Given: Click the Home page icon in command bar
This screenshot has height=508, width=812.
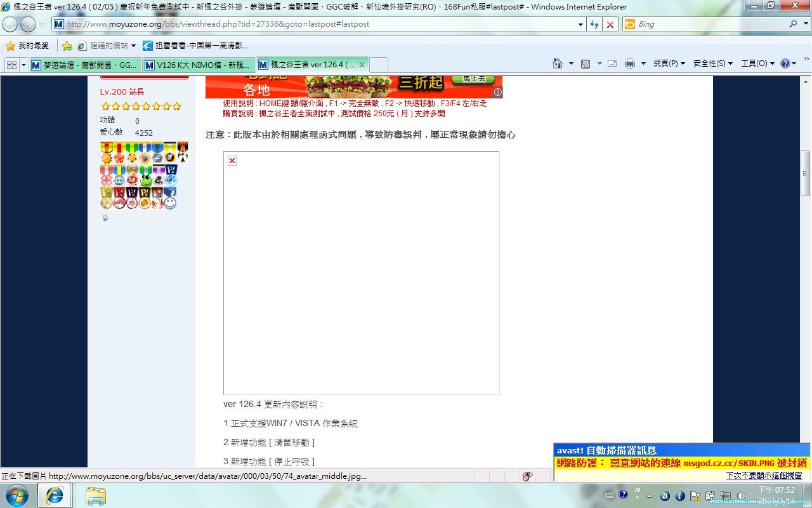Looking at the screenshot, I should [x=557, y=63].
